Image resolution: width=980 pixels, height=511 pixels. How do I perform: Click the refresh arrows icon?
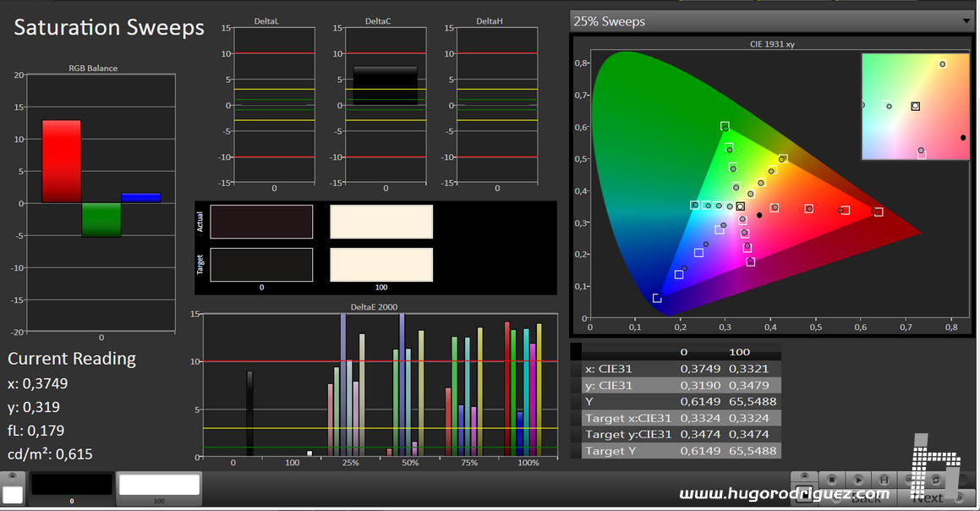[x=936, y=480]
